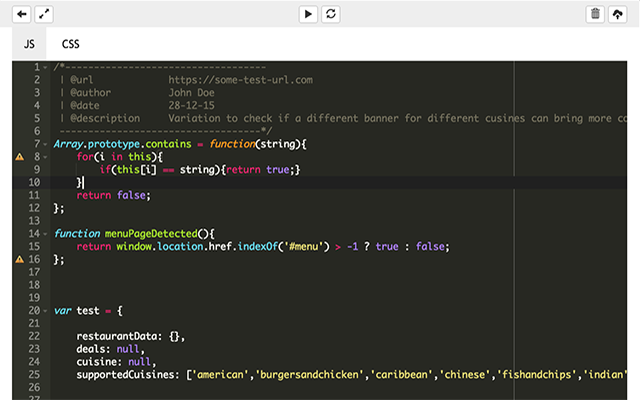Collapse the menuPageDetected function at line 14

pos(46,234)
